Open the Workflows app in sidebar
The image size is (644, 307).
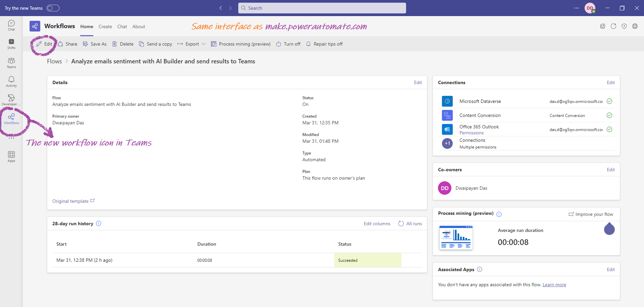[11, 119]
